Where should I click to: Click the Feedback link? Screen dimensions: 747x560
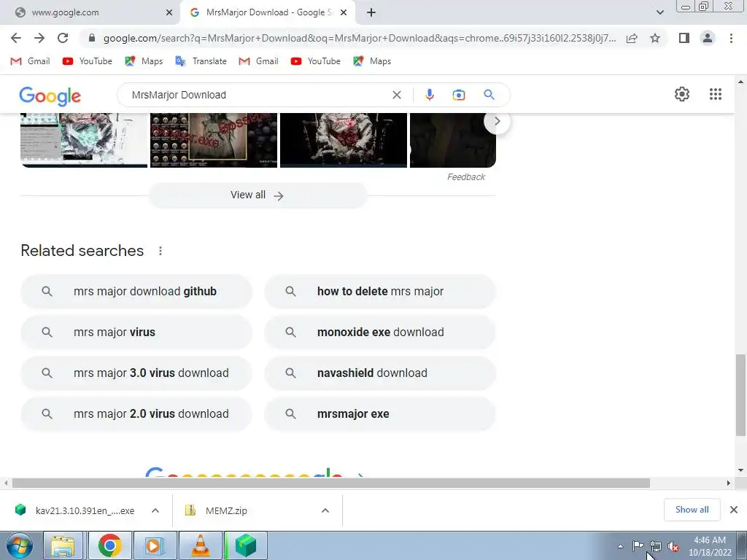tap(466, 177)
